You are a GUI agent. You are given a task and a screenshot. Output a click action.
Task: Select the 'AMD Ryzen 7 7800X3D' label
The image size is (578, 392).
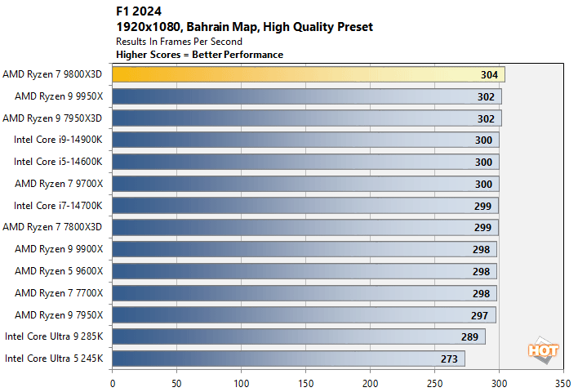pos(52,227)
